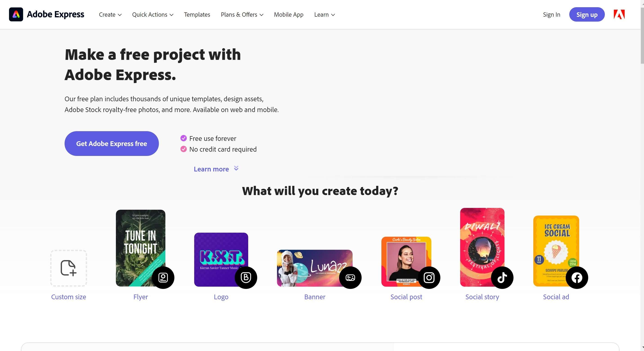
Task: Open the Templates menu item
Action: (197, 15)
